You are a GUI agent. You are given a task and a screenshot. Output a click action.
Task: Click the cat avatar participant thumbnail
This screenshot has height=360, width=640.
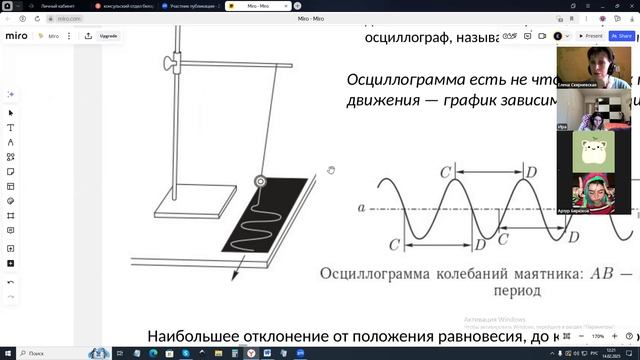click(594, 152)
